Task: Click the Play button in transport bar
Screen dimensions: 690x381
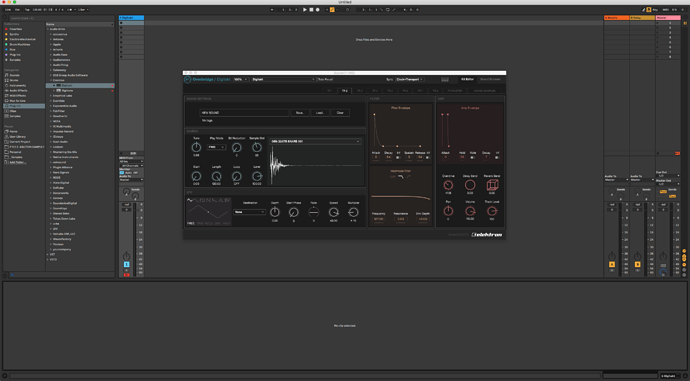Action: 305,10
